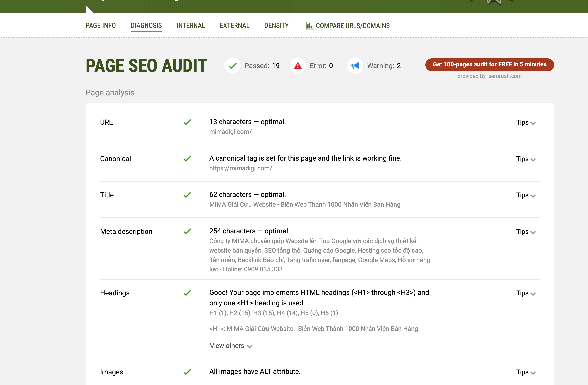The image size is (588, 385).
Task: Click the red Error triangle icon
Action: tap(298, 66)
